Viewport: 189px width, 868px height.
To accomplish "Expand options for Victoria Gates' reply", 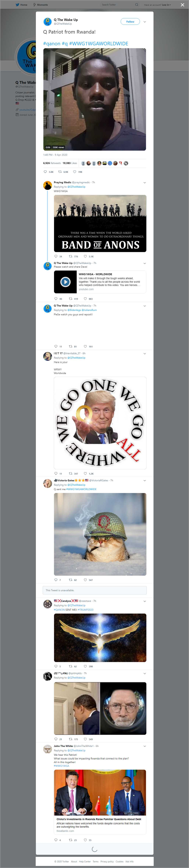I will [145, 481].
